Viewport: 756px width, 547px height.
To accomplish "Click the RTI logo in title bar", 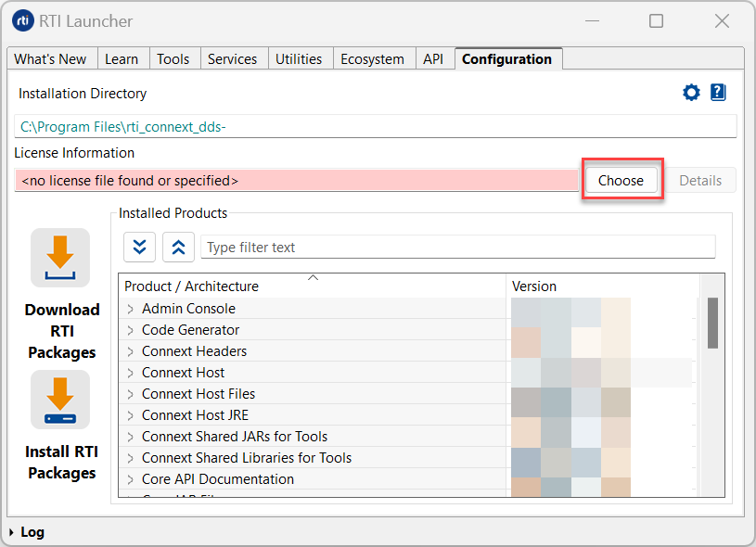I will click(x=23, y=20).
